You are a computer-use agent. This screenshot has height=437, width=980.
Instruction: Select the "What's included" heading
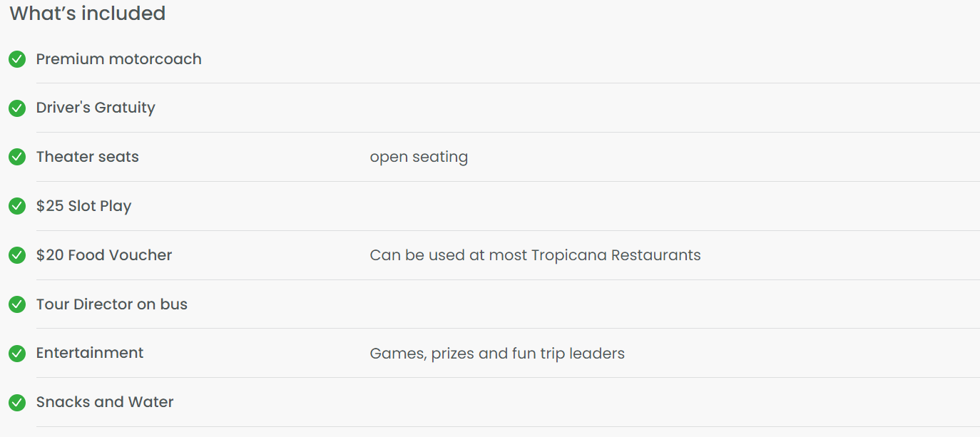pyautogui.click(x=88, y=14)
